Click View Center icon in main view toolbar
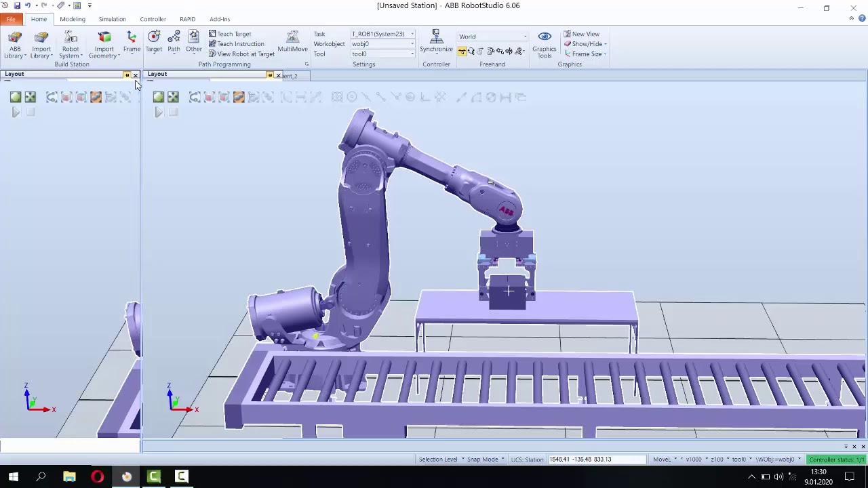The image size is (868, 488). click(173, 98)
